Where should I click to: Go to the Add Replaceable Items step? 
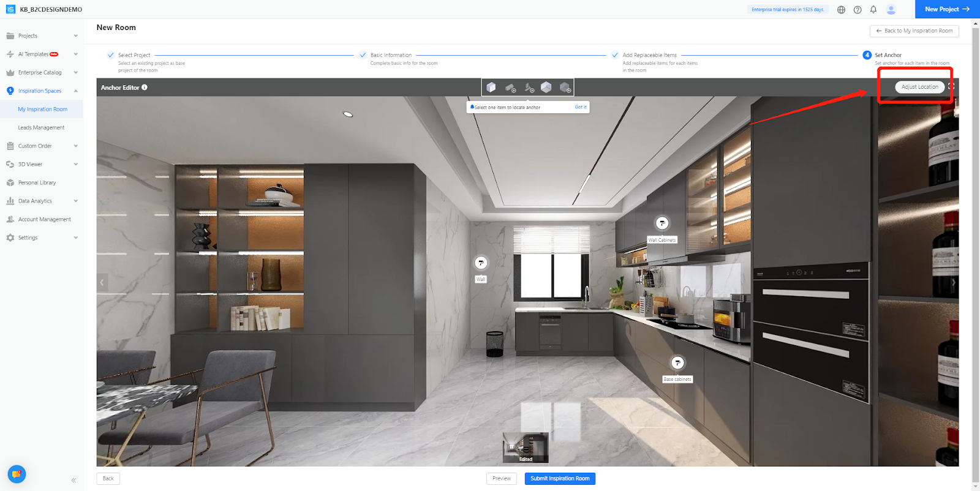click(650, 55)
